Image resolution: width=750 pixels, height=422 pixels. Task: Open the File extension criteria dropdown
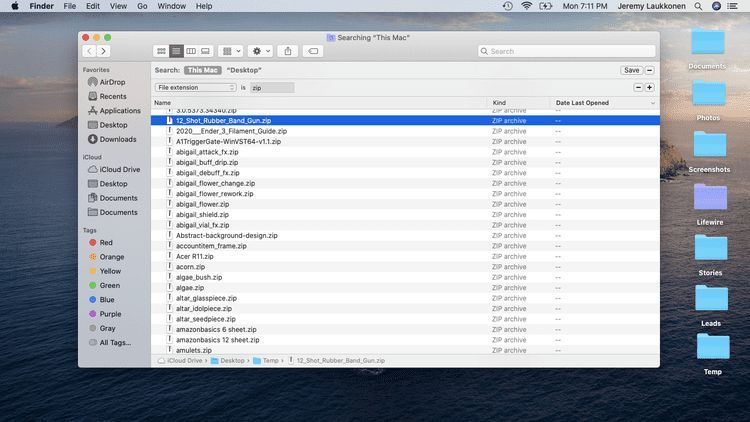pos(196,88)
